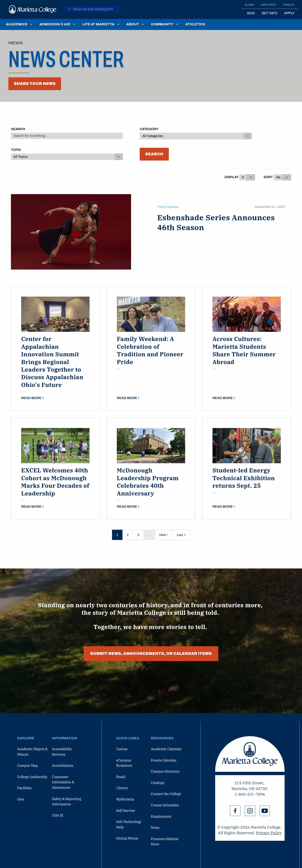Click Give in the header
This screenshot has height=868, width=302.
251,13
